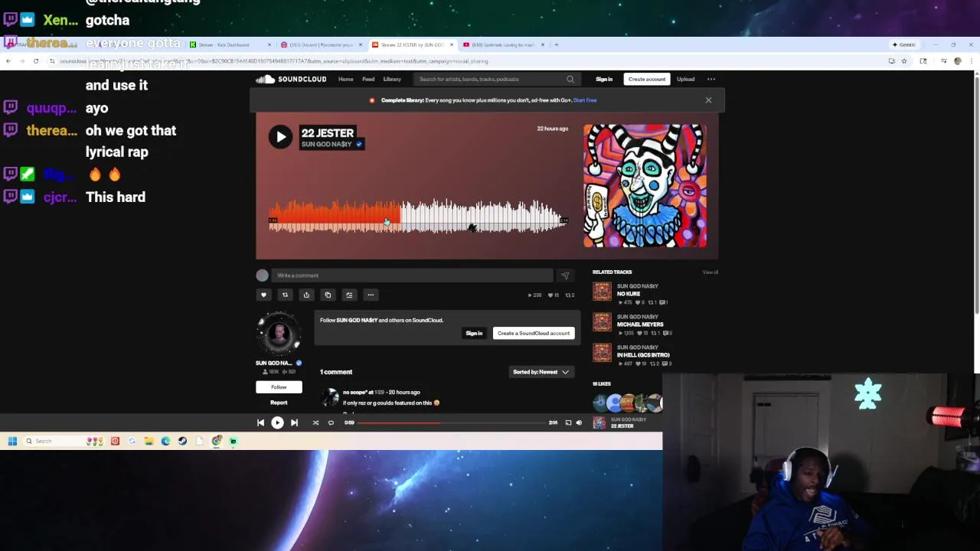Seek within the track waveform

coord(418,216)
